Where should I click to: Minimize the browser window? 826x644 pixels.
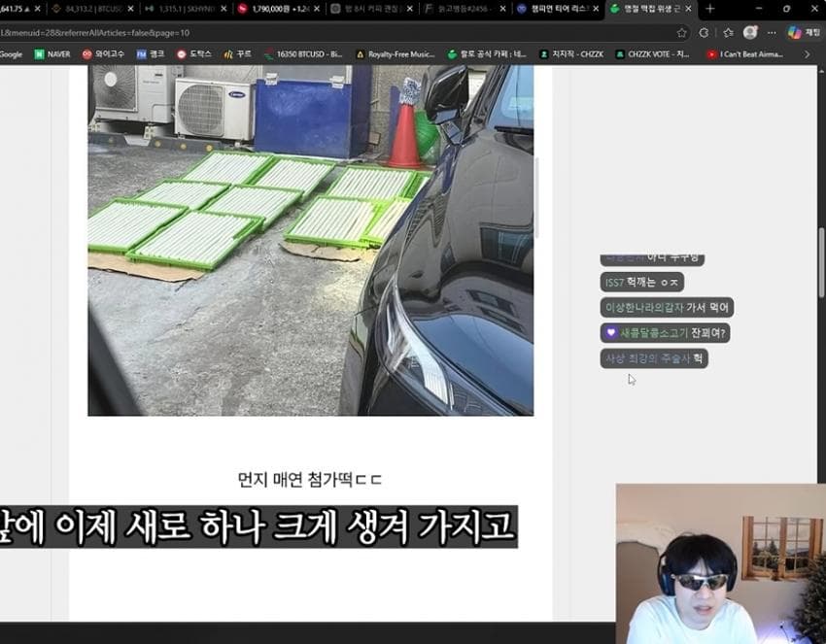(759, 9)
